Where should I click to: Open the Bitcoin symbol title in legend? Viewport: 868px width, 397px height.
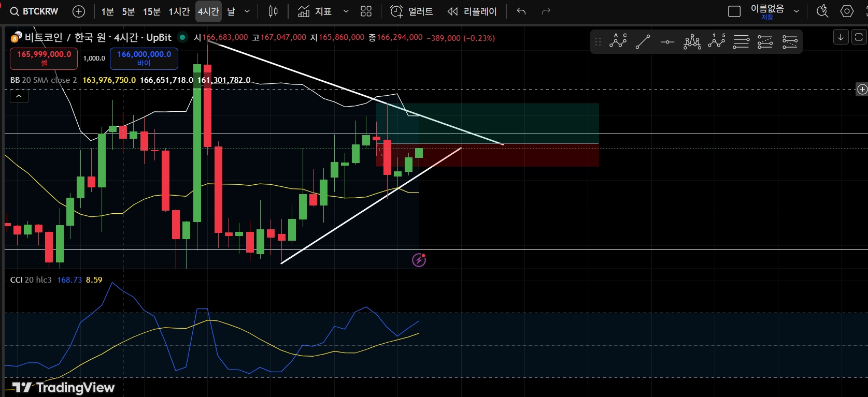pyautogui.click(x=98, y=37)
